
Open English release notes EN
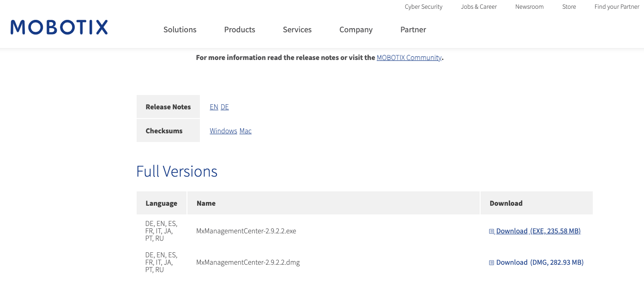tap(214, 107)
